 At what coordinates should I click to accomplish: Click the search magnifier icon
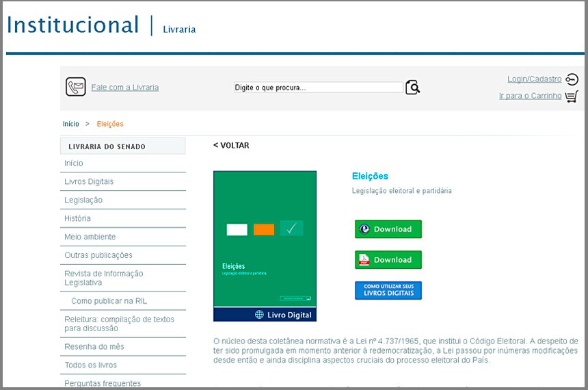click(x=412, y=87)
